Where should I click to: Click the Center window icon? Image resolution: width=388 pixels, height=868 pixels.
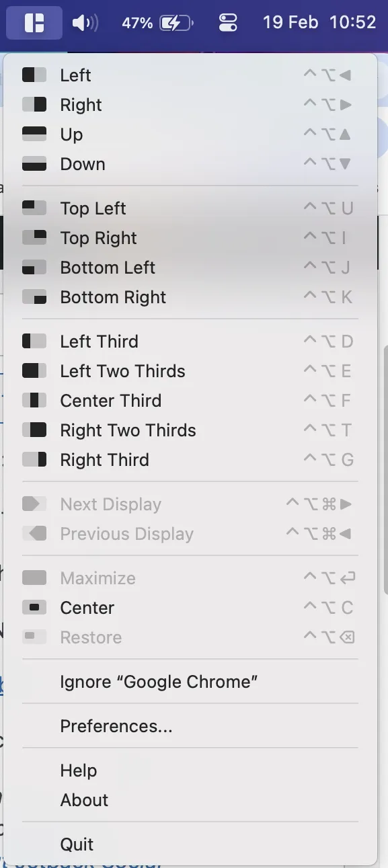pos(34,608)
